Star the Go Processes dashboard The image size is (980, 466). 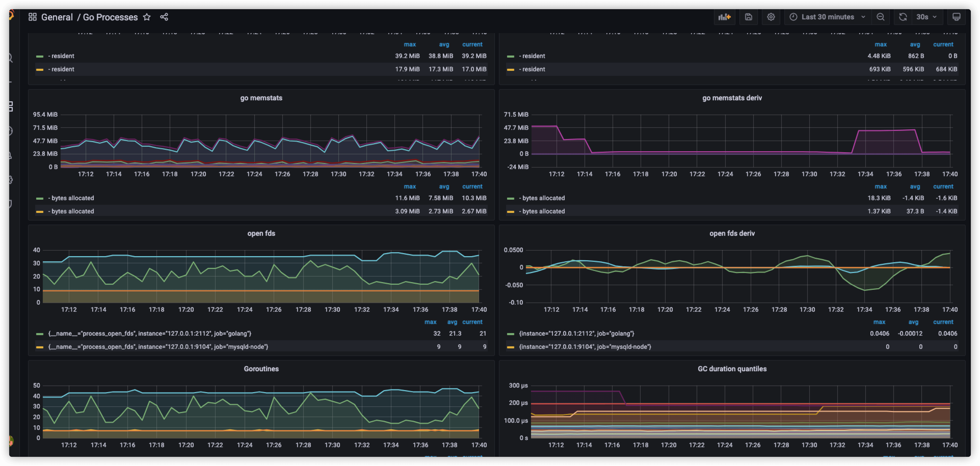[x=147, y=17]
